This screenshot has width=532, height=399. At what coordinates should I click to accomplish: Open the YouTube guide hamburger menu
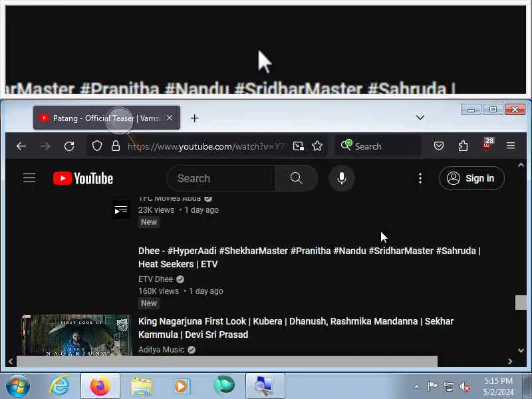click(x=29, y=178)
